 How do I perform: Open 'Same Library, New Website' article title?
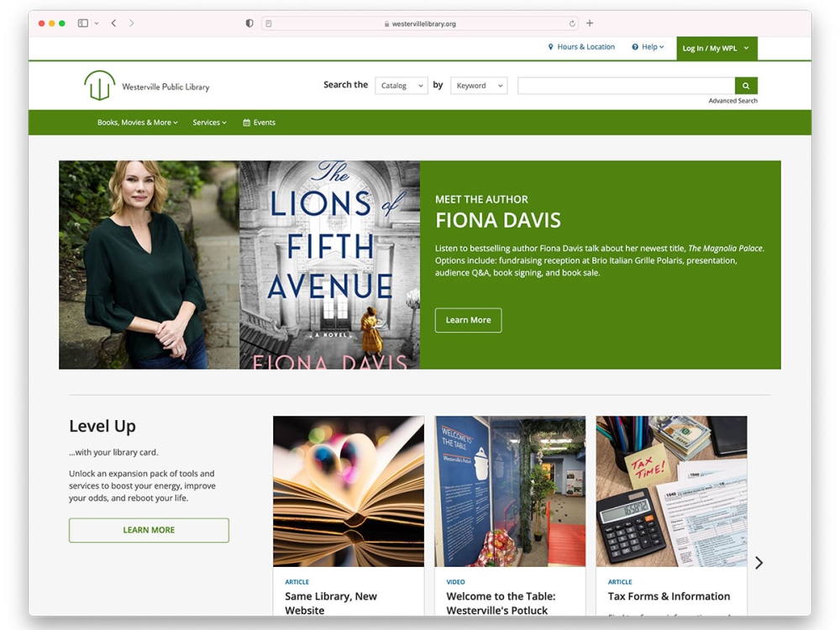(331, 603)
